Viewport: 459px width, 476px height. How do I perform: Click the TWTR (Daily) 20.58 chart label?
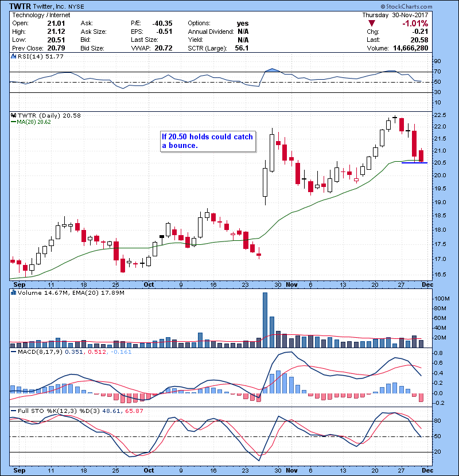tap(49, 116)
